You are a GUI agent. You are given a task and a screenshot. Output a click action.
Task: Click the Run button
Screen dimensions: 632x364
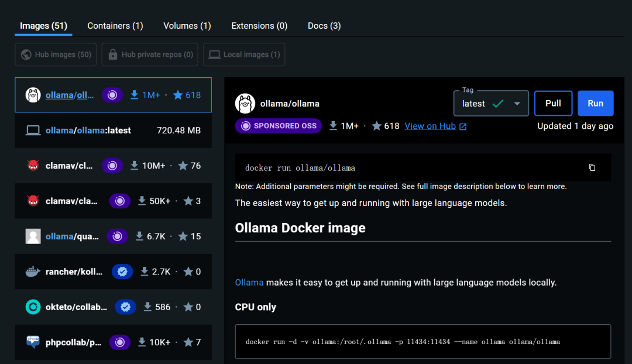(x=595, y=103)
